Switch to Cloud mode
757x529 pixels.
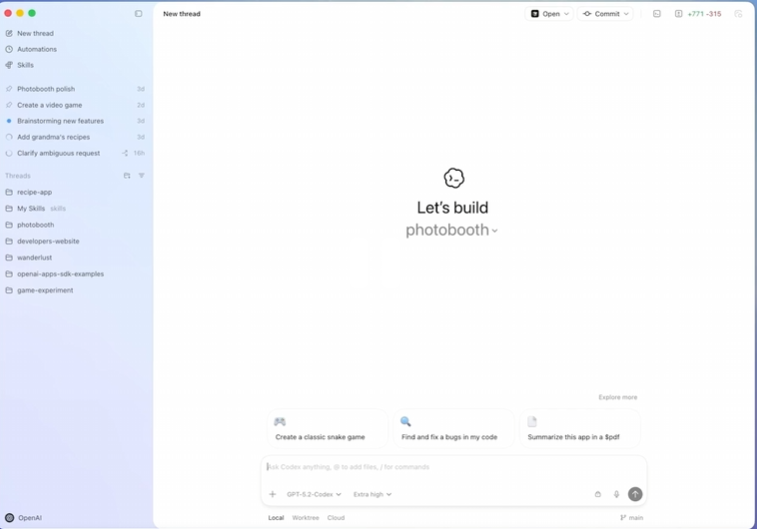tap(336, 518)
